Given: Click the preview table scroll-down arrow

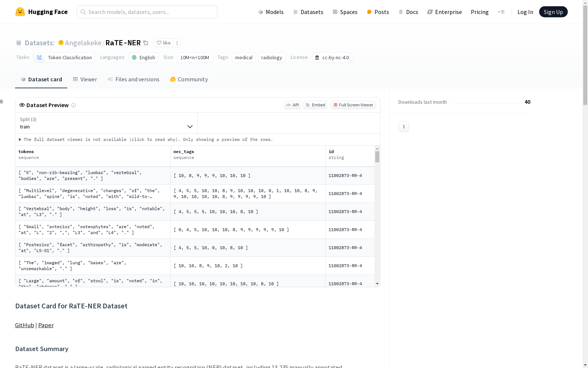Looking at the screenshot, I should [377, 284].
